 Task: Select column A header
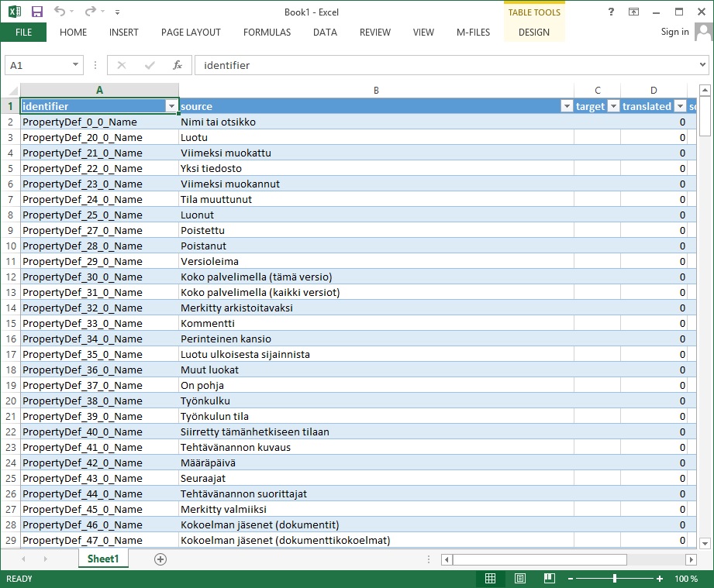pyautogui.click(x=99, y=90)
